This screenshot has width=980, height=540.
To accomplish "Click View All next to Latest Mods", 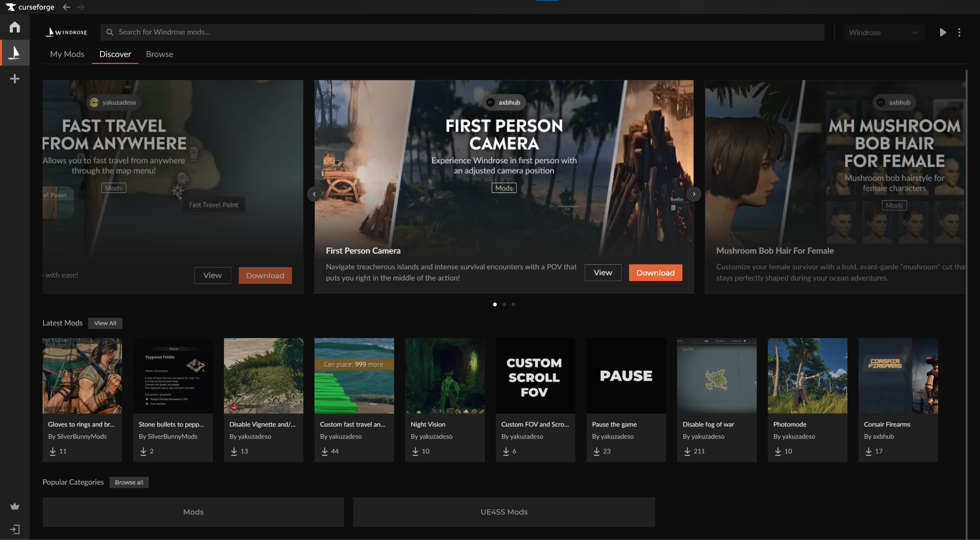I will pyautogui.click(x=105, y=323).
